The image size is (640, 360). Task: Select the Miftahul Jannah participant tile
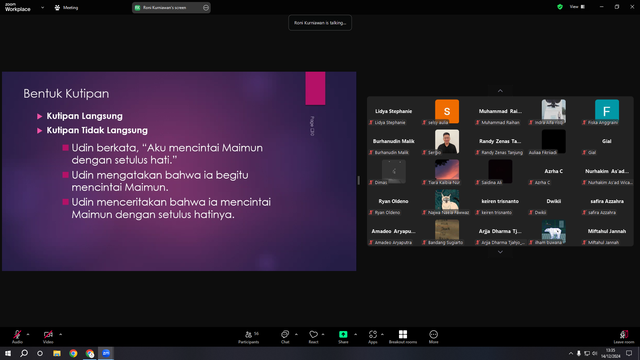coord(607,231)
